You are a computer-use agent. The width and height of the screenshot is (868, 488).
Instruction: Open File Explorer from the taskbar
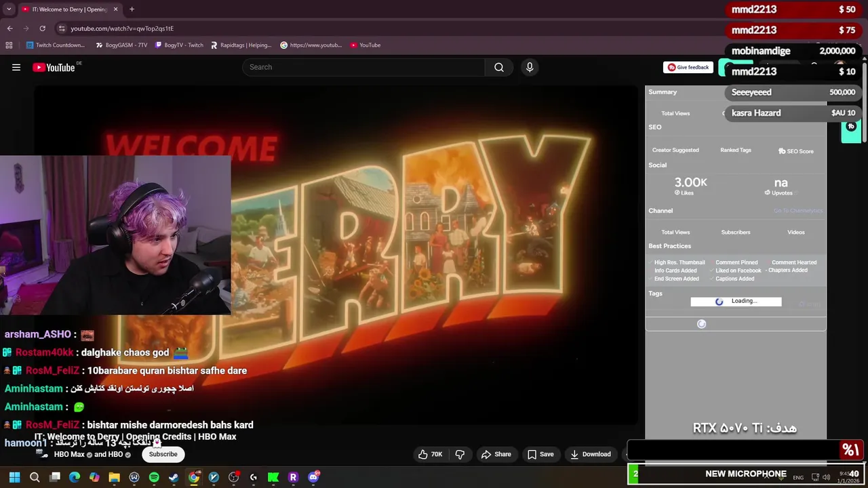click(114, 477)
